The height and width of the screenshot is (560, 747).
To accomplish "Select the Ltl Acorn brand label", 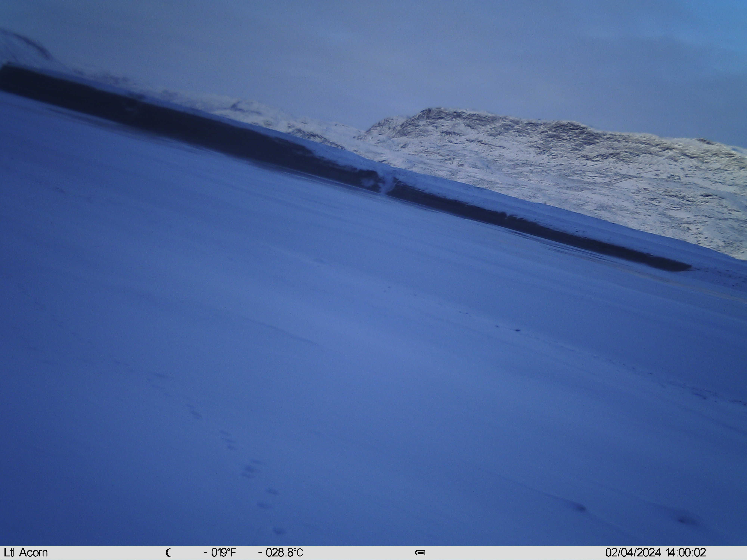I will pos(26,553).
